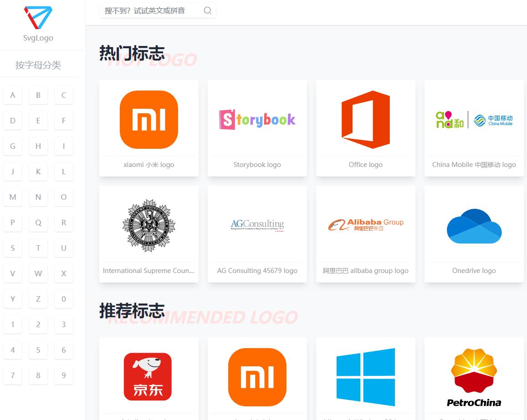The image size is (527, 420).
Task: Select the Onedrive cloud logo
Action: point(474,226)
